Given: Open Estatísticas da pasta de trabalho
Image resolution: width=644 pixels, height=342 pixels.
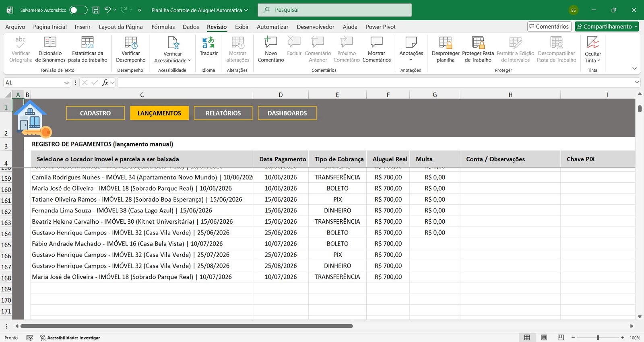Looking at the screenshot, I should 87,49.
